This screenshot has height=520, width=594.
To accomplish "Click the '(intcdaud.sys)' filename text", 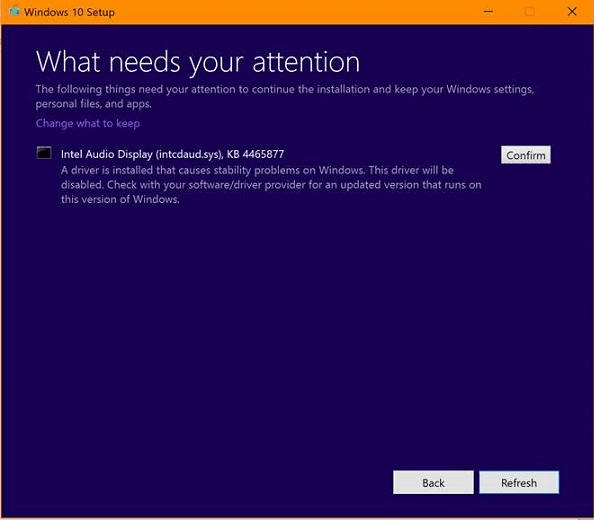I will (189, 155).
